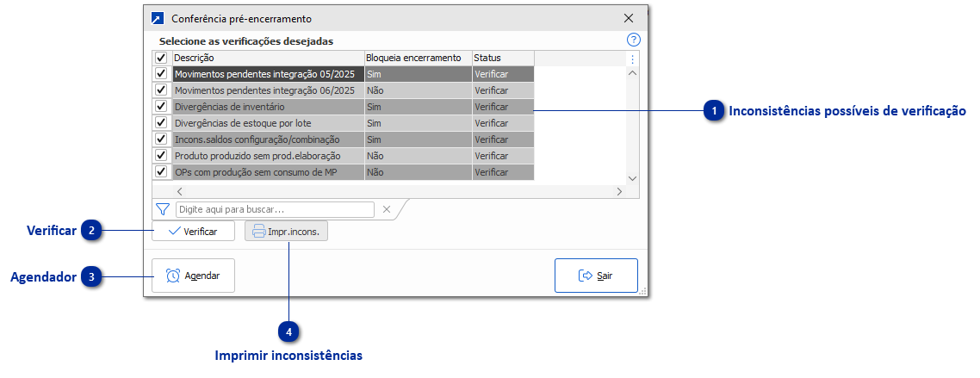The image size is (980, 378).
Task: Click the numbered callout marker 4
Action: pos(288,332)
